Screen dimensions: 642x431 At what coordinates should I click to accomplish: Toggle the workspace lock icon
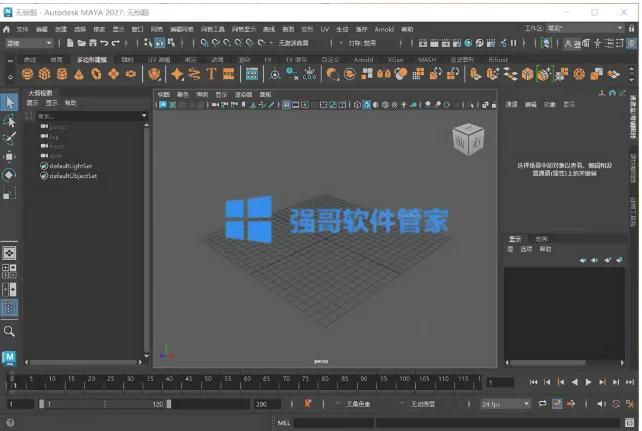click(632, 28)
